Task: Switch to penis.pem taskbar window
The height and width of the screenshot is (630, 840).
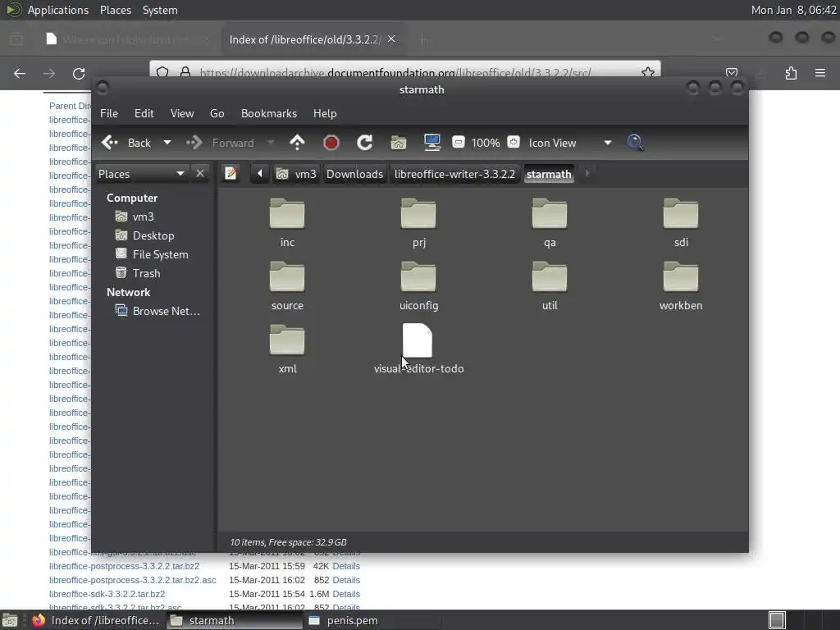Action: [372, 620]
